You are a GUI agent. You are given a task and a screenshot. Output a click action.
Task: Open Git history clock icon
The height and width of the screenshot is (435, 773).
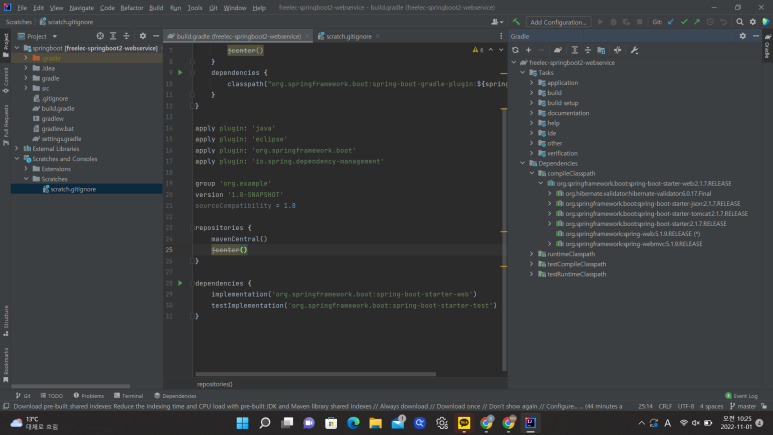coord(710,22)
